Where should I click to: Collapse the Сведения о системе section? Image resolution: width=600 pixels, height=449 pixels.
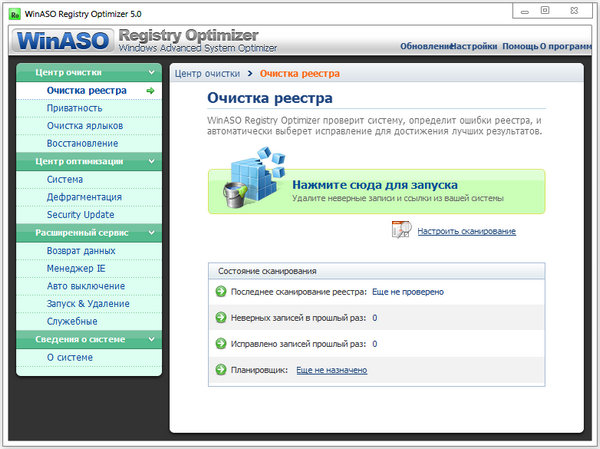tap(151, 339)
